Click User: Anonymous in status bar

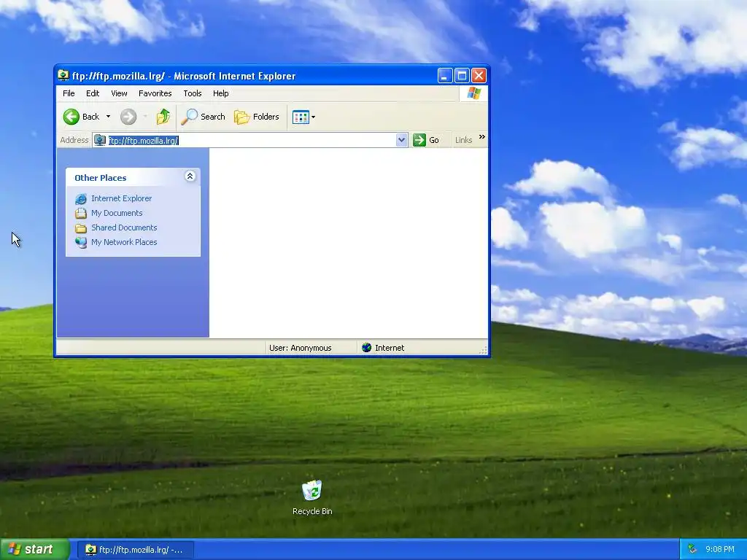tap(300, 348)
